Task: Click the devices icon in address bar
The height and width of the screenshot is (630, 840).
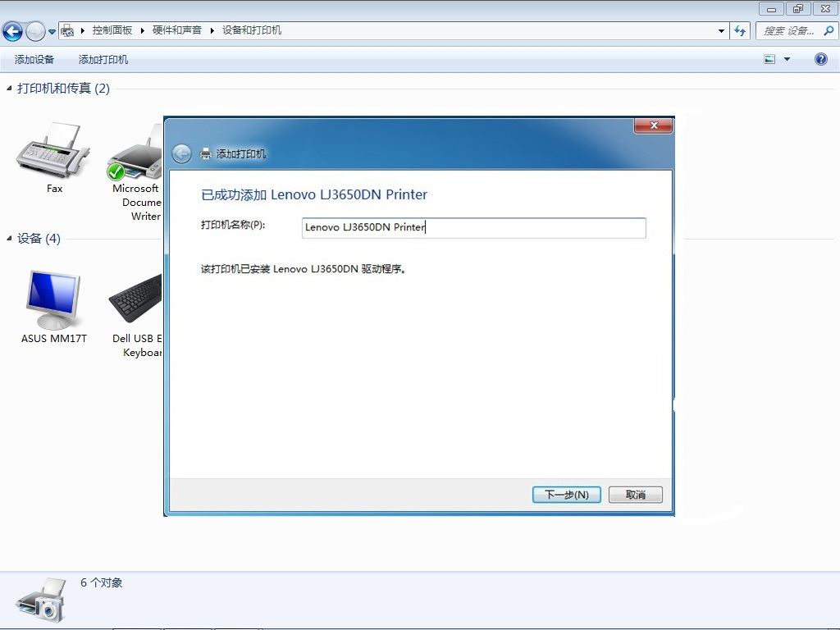Action: pyautogui.click(x=67, y=30)
